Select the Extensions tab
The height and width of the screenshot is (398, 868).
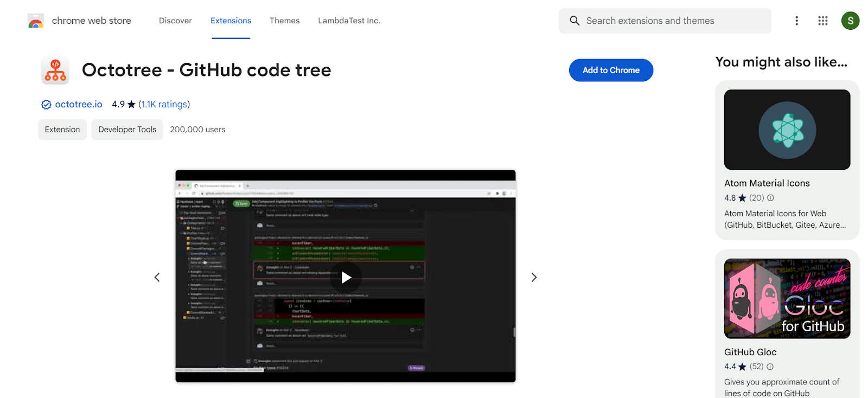[231, 21]
